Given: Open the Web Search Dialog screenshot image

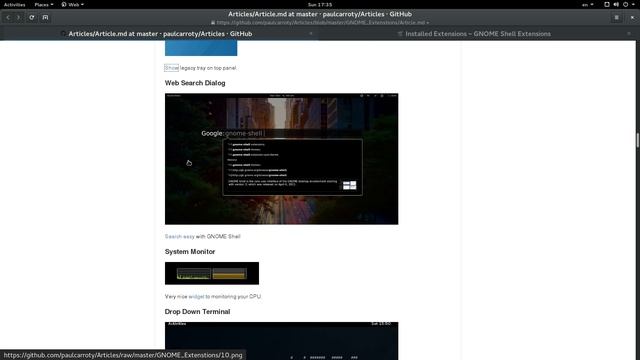Looking at the screenshot, I should click(x=282, y=159).
